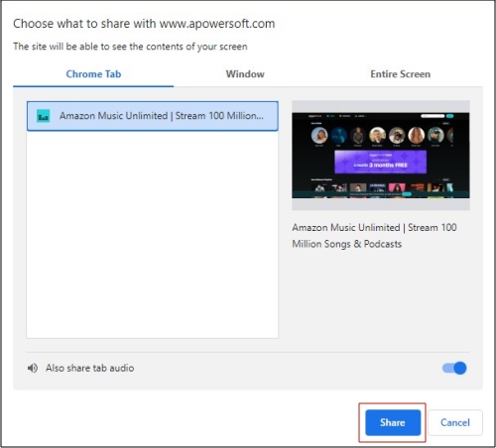Click the Amazon Music favicon in list
Viewport: 496px width, 448px height.
pos(44,116)
